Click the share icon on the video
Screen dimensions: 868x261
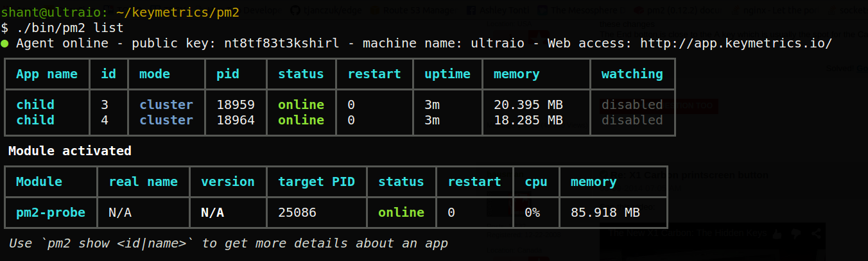817,233
